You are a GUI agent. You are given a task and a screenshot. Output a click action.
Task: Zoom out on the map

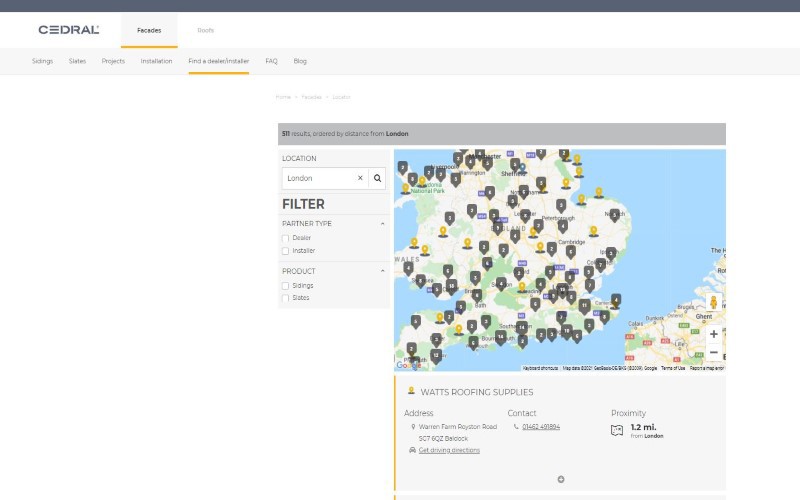click(713, 353)
